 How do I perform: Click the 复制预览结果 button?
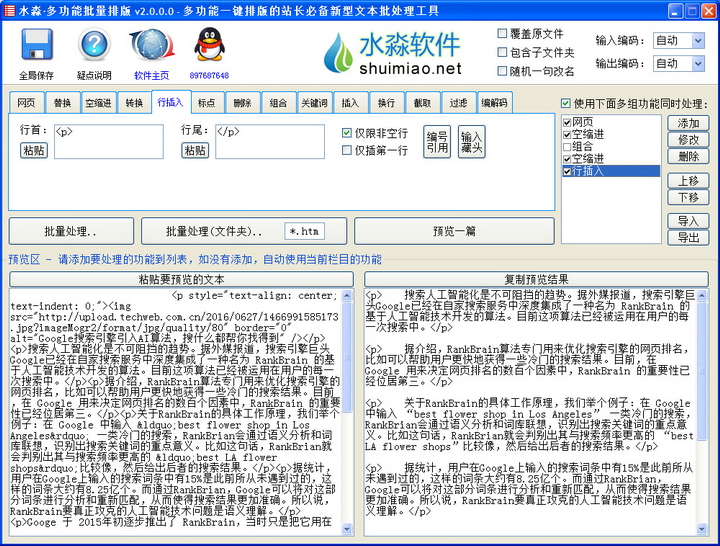point(536,279)
